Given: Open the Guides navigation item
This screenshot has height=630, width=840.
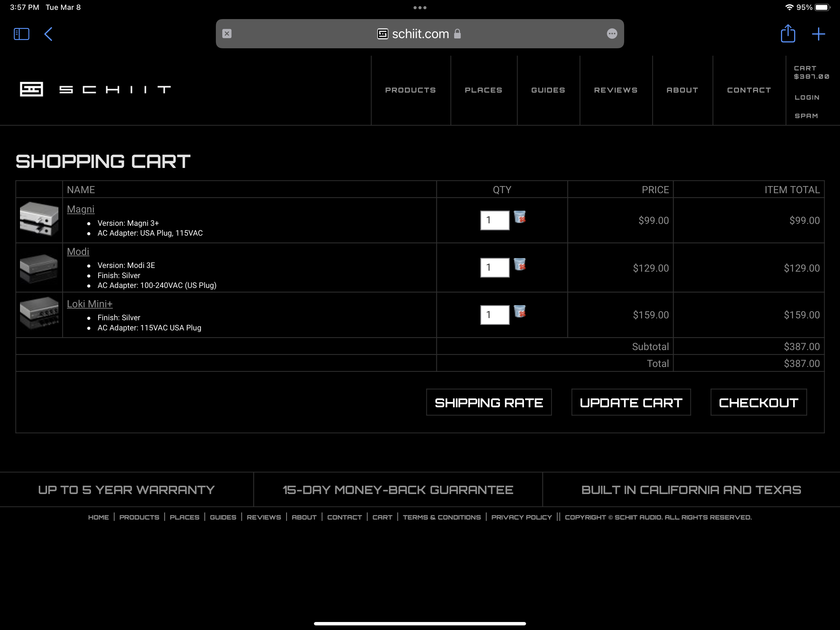Looking at the screenshot, I should click(548, 90).
